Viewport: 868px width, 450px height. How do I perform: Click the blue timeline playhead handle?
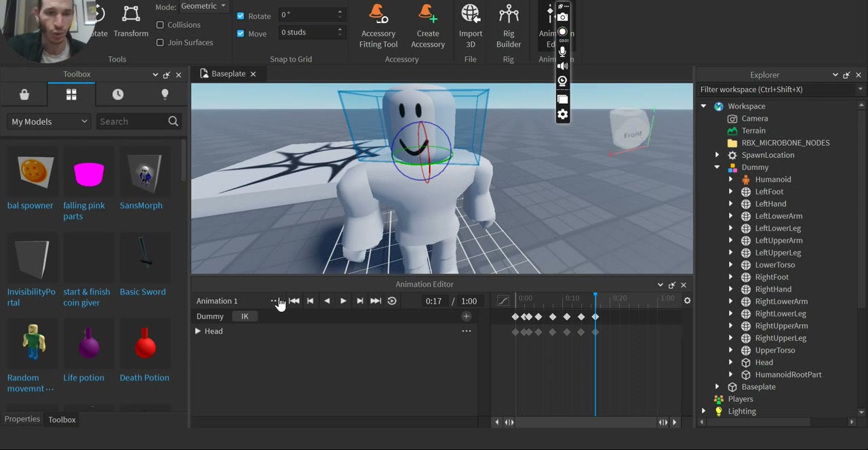click(x=595, y=295)
